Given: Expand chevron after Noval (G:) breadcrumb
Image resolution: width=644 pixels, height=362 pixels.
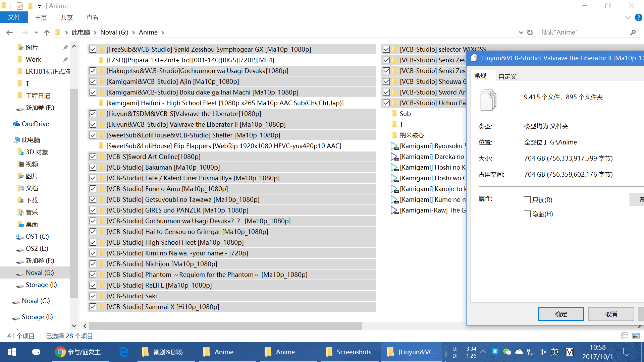Looking at the screenshot, I should coord(133,33).
